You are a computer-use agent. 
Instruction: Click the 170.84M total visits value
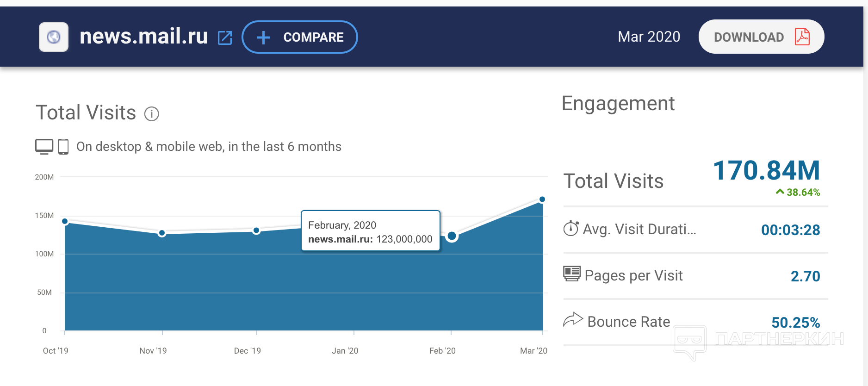pos(766,170)
